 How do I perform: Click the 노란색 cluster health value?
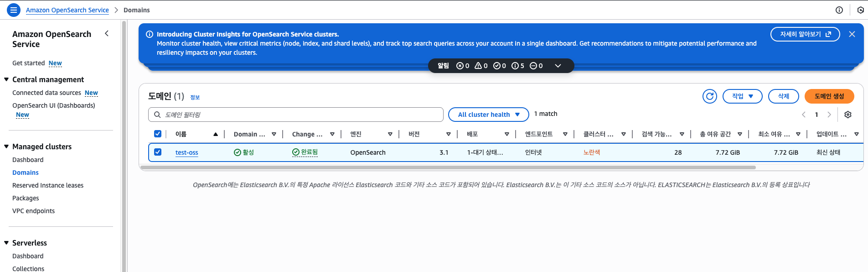[592, 152]
